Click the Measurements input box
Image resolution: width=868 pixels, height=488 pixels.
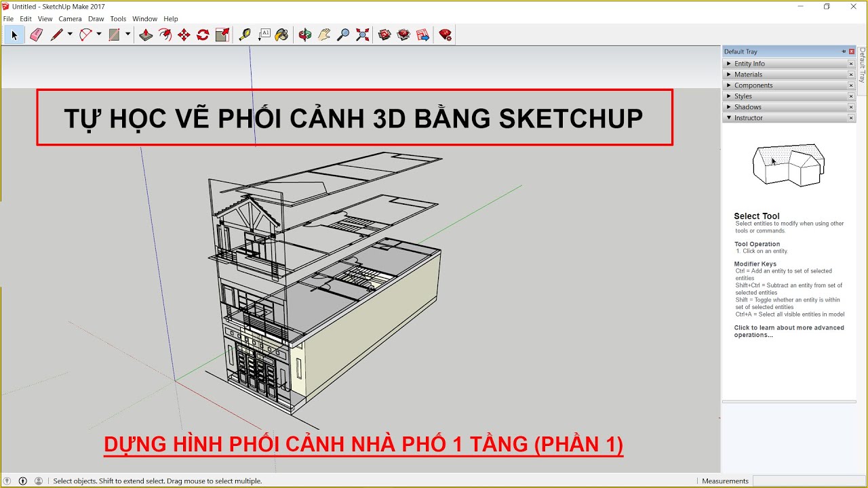tap(810, 481)
